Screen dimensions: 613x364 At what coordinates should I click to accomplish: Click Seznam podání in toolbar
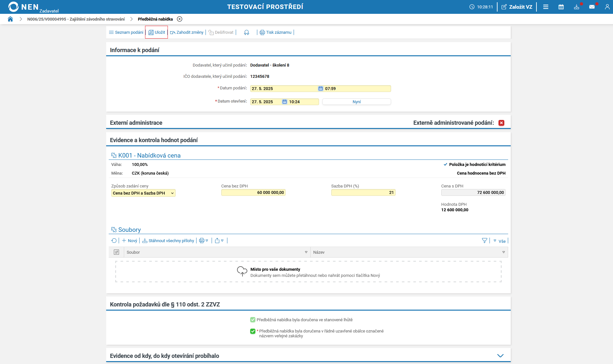pyautogui.click(x=126, y=32)
